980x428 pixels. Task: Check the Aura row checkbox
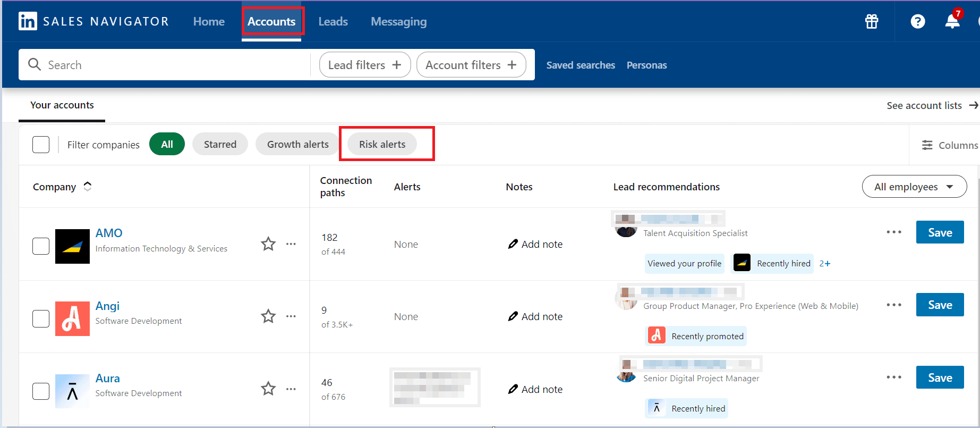coord(41,391)
